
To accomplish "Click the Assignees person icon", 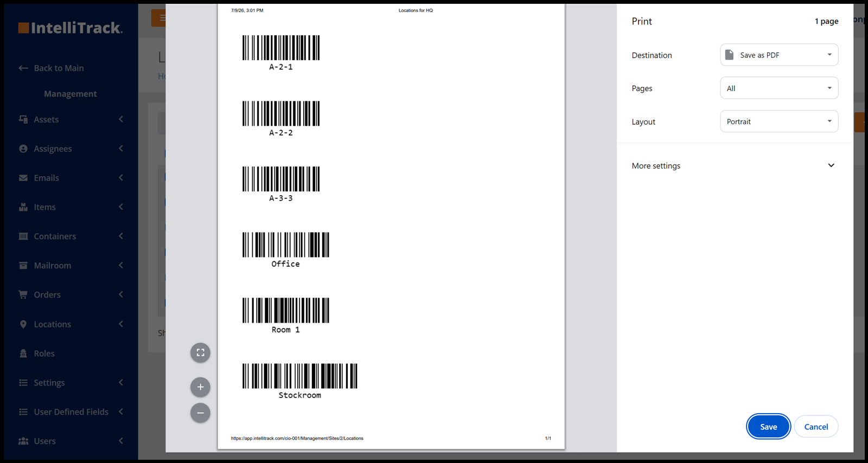I will 23,149.
